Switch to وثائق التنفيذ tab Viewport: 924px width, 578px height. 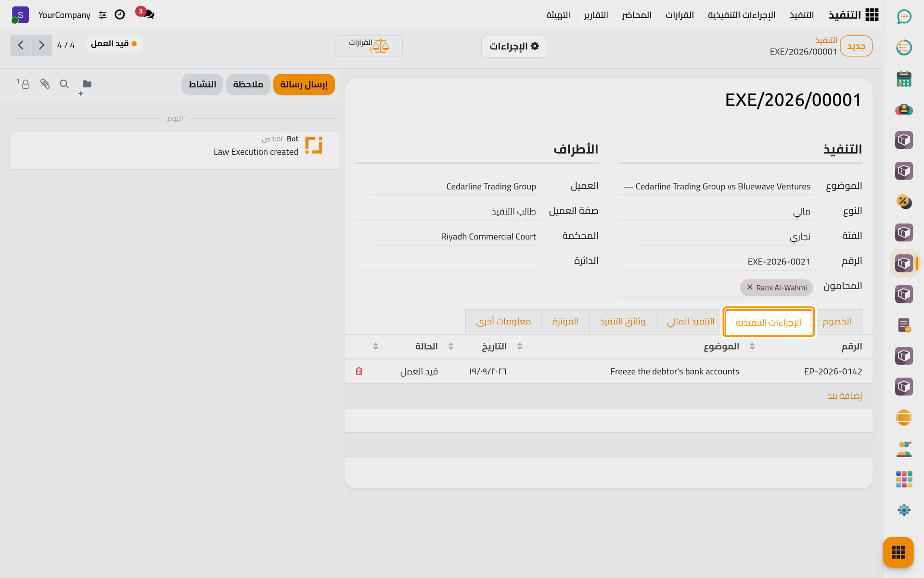622,322
